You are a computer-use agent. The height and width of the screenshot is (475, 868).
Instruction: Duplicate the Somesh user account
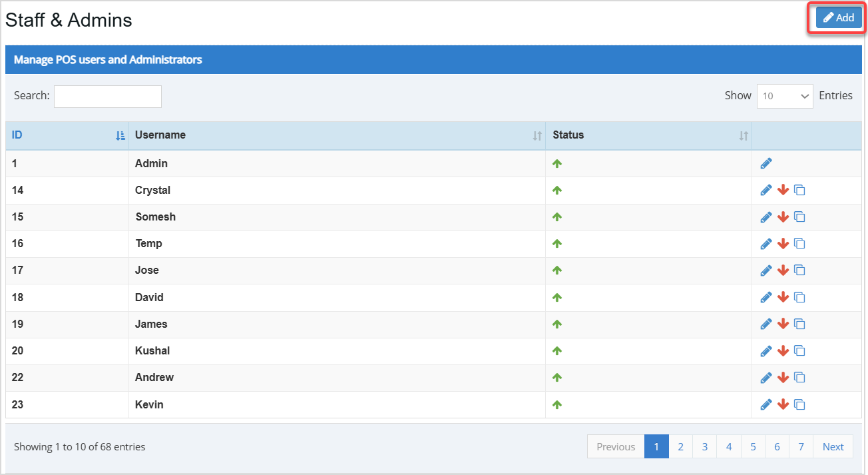pos(799,217)
